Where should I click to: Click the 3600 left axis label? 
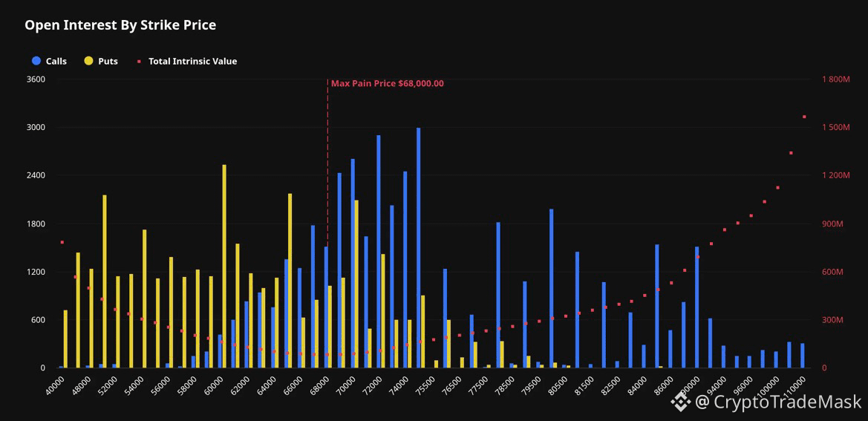point(36,79)
